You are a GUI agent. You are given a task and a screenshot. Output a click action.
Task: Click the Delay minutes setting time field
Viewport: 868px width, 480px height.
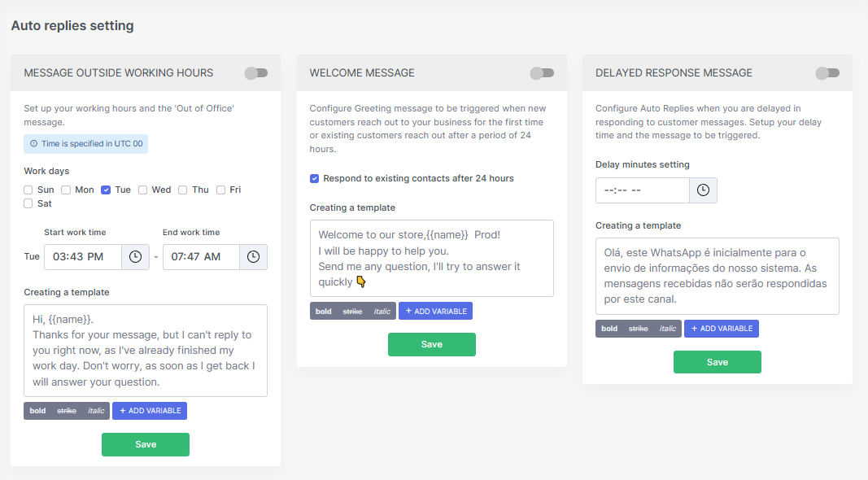[x=642, y=190]
